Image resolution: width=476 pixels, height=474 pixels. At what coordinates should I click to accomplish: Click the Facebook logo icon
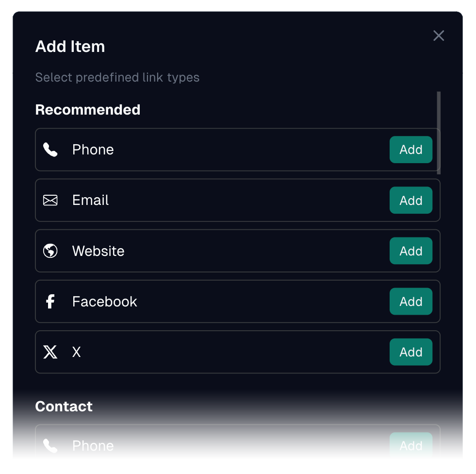(x=50, y=302)
